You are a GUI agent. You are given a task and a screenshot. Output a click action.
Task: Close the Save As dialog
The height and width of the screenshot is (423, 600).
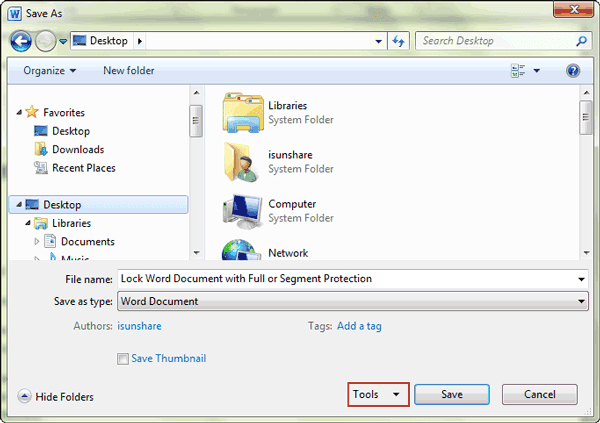pos(573,9)
